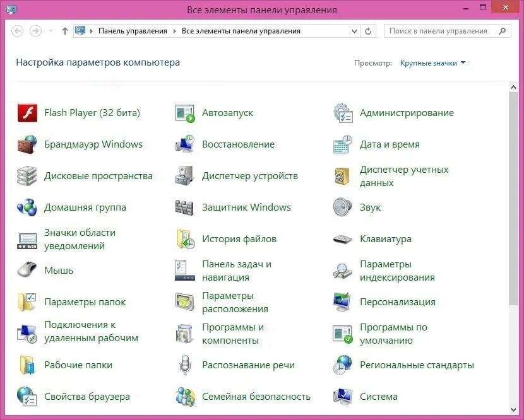The image size is (524, 420).
Task: Open the Система text link
Action: point(379,397)
